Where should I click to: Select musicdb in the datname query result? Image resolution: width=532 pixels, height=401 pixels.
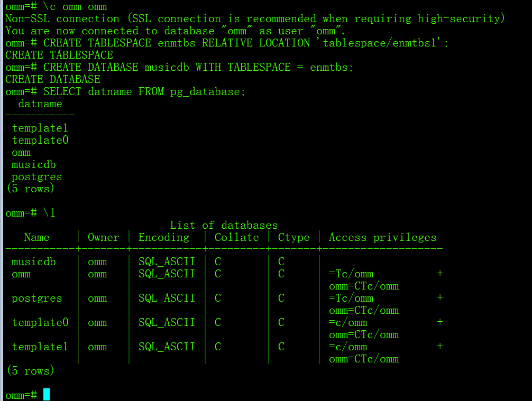pos(33,165)
